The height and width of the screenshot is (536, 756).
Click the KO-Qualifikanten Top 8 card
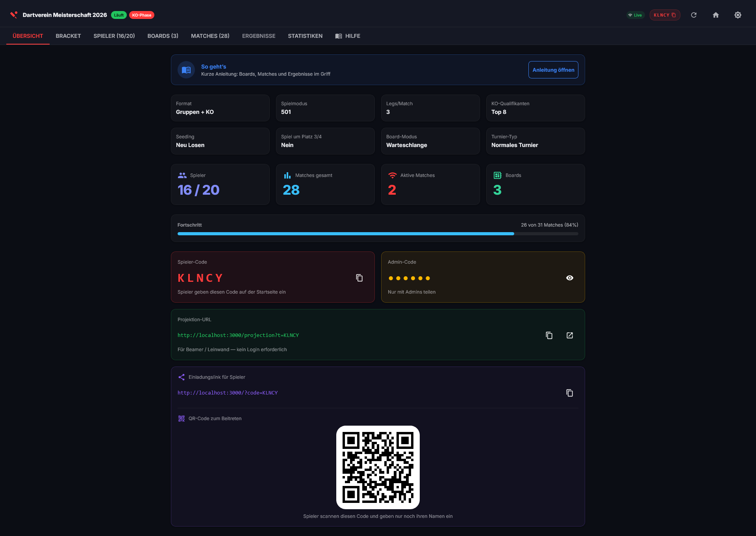click(x=535, y=108)
